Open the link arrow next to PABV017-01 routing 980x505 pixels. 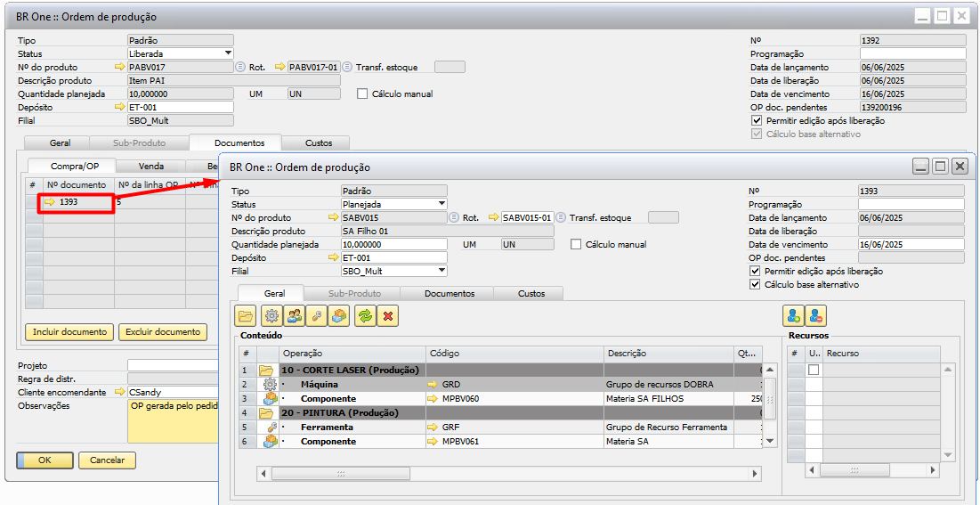[280, 67]
